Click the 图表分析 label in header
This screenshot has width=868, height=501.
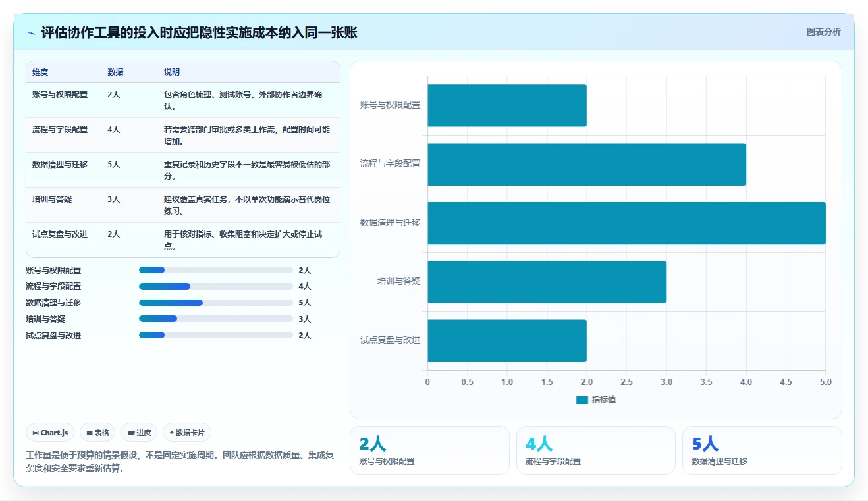(x=823, y=32)
